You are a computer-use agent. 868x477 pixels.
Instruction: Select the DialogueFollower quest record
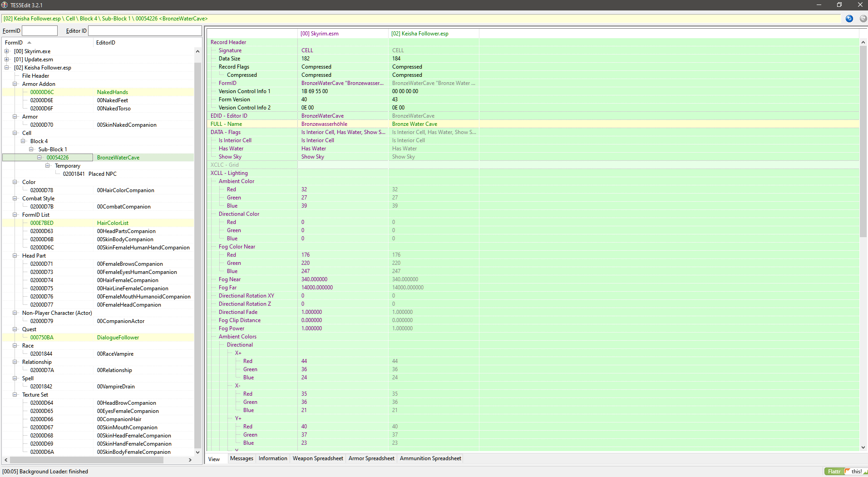tap(98, 338)
